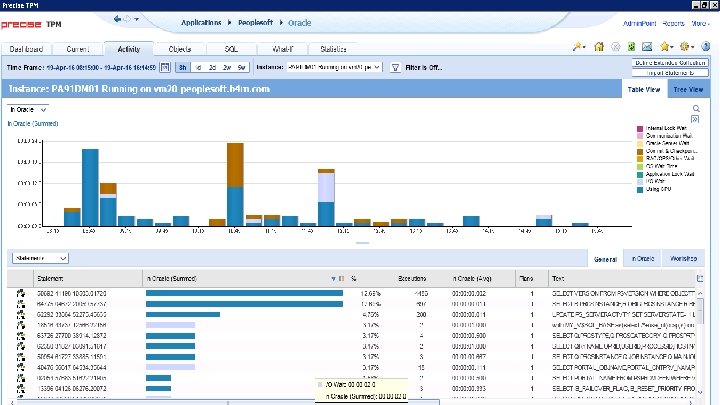Click the chart magnifier zoom icon
The image size is (720, 405).
click(x=696, y=109)
